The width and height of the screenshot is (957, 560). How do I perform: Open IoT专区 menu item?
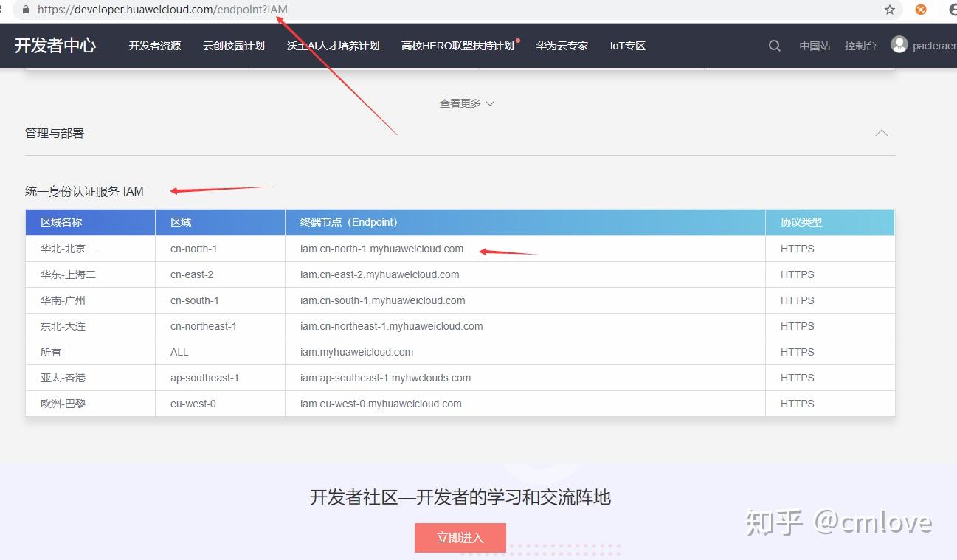point(627,46)
